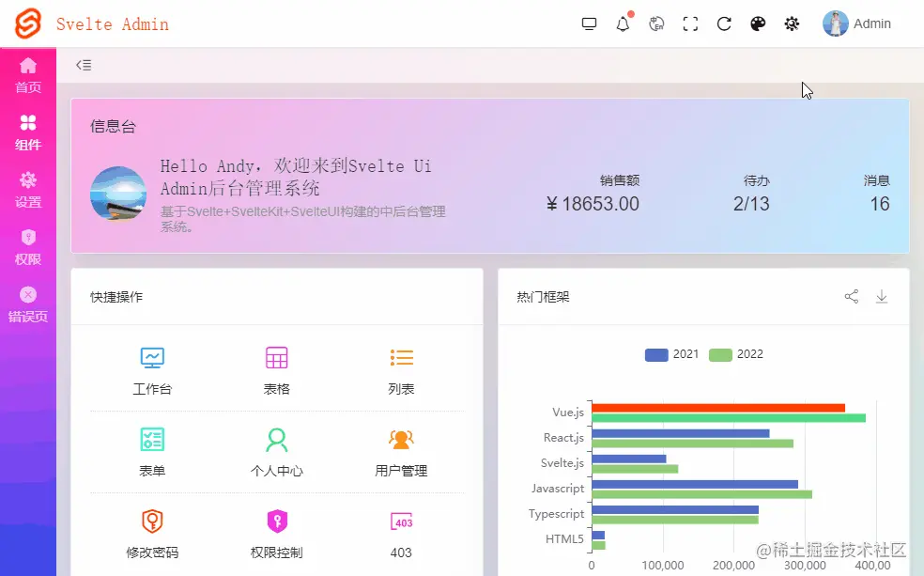Image resolution: width=924 pixels, height=576 pixels.
Task: Go to 首页 in sidebar
Action: [28, 75]
